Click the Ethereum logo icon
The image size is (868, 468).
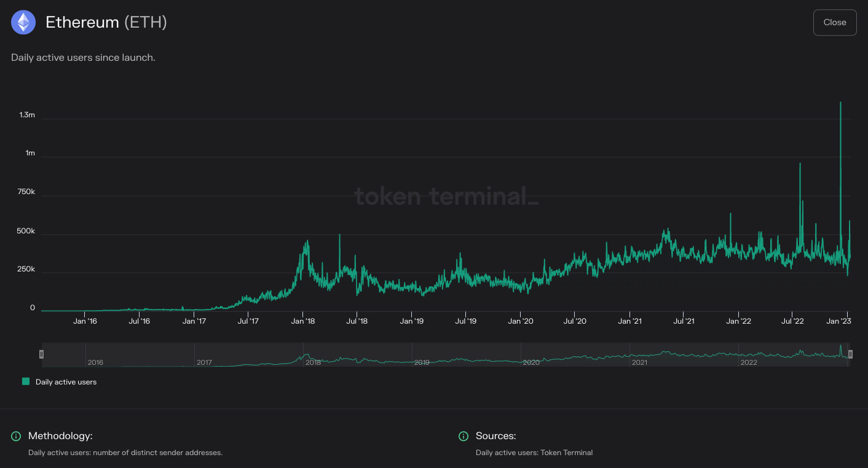pos(23,22)
